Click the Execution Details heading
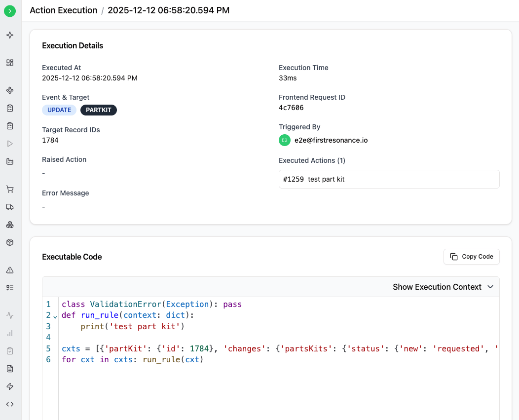 73,46
